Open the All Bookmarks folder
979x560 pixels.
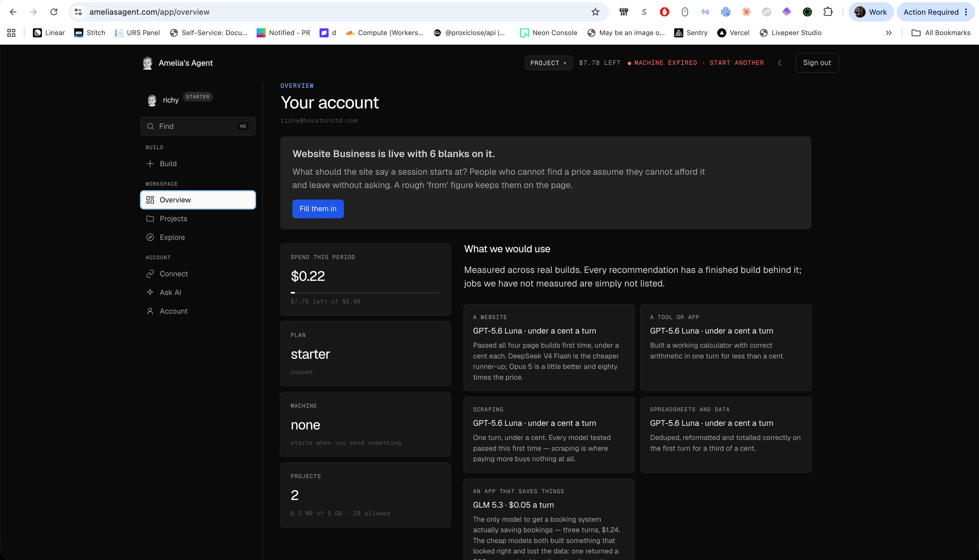click(941, 33)
